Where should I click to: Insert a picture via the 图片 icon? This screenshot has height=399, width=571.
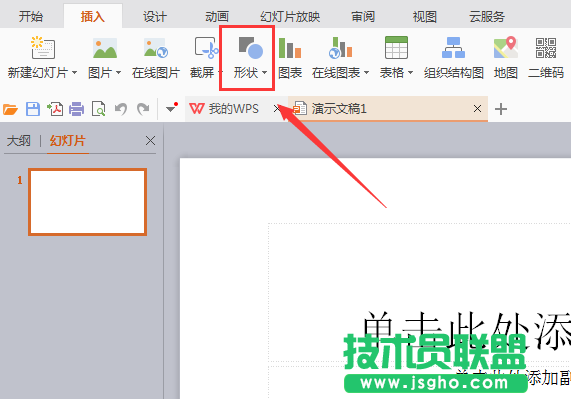pos(105,48)
